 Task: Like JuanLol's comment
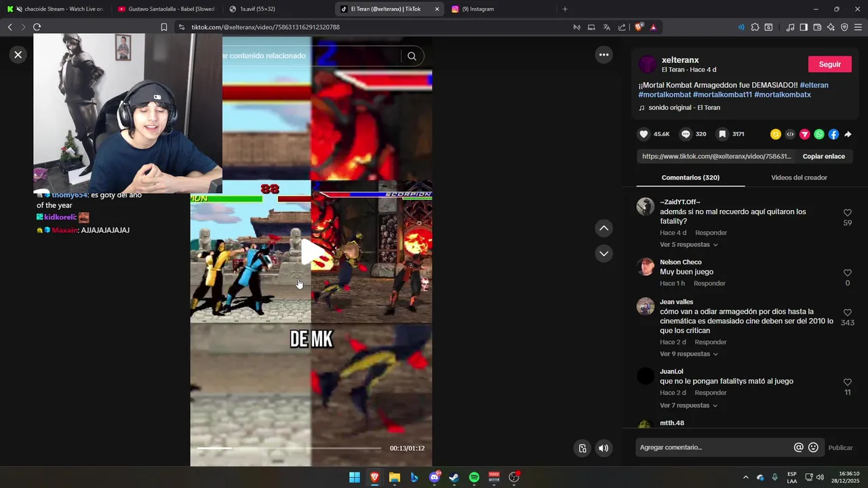pyautogui.click(x=847, y=382)
